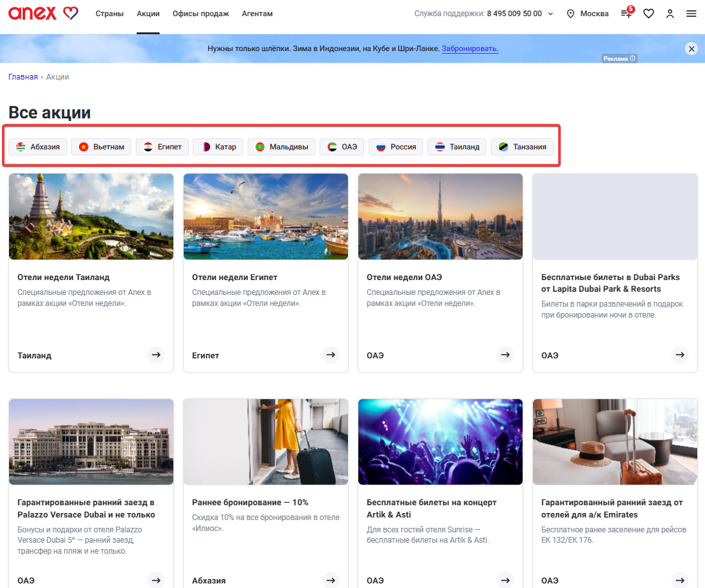
Task: Expand the support phone number dropdown
Action: click(550, 14)
